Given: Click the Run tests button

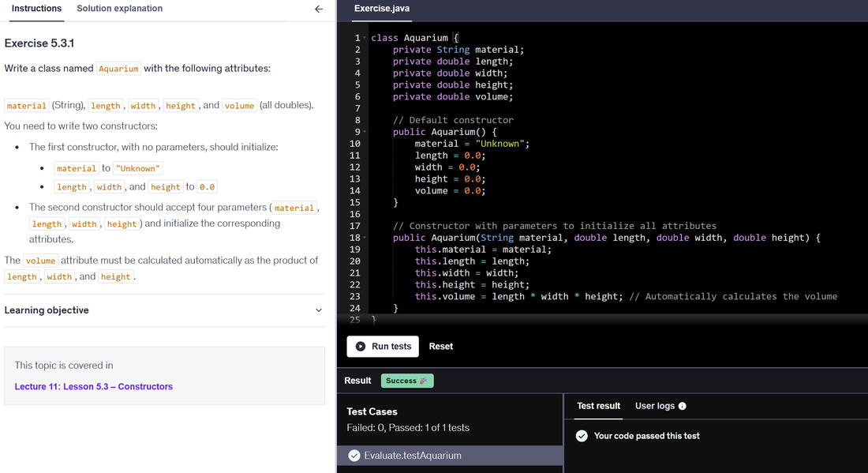Looking at the screenshot, I should pos(383,346).
